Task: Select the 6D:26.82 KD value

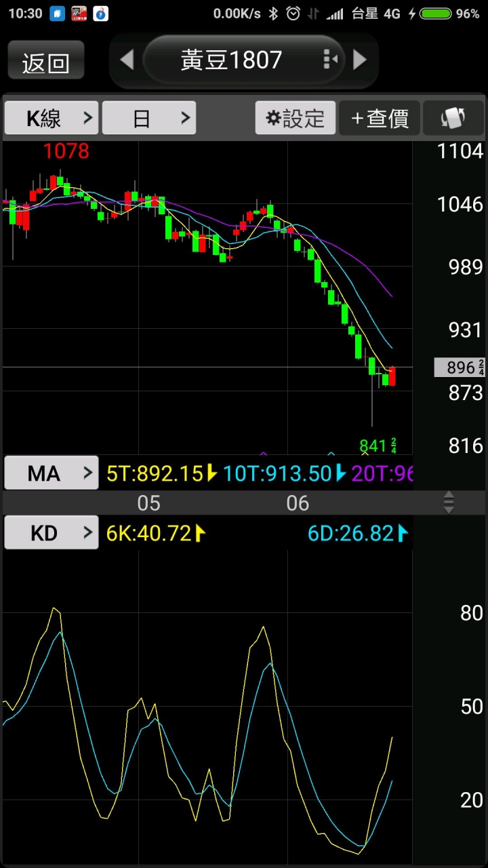Action: click(358, 534)
